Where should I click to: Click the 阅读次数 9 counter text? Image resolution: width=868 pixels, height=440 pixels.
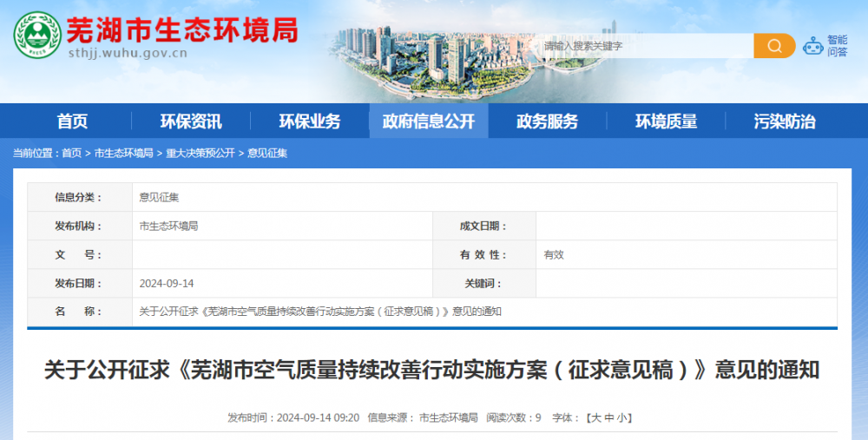[514, 417]
